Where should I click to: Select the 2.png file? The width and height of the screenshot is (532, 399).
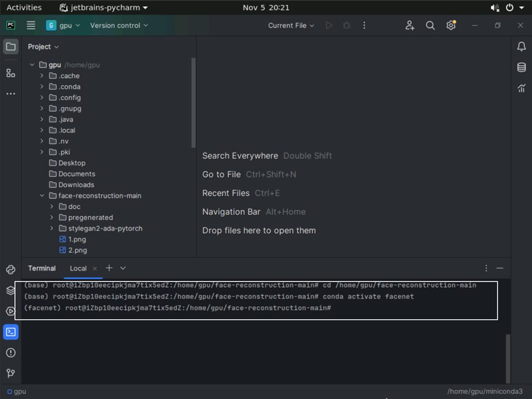73,250
